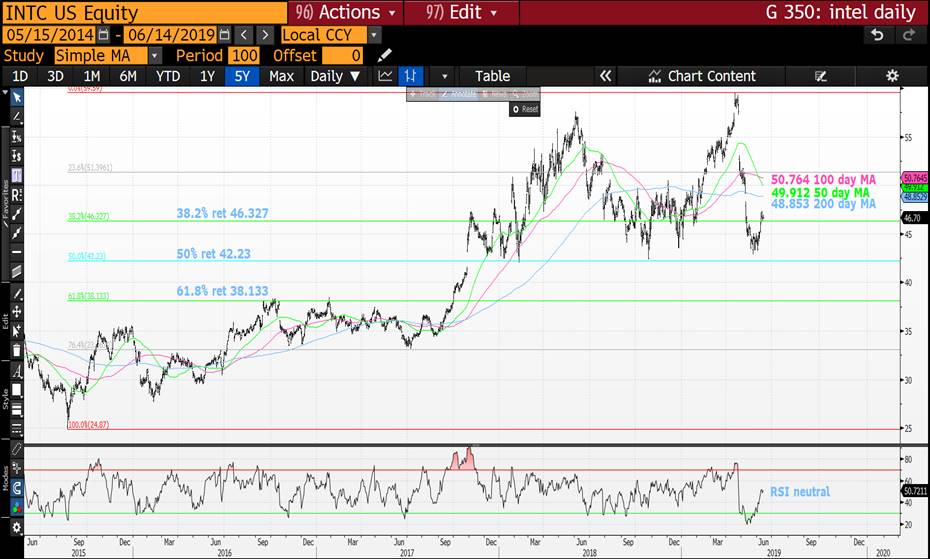Open the fill color style square
The image size is (930, 559).
click(x=17, y=390)
